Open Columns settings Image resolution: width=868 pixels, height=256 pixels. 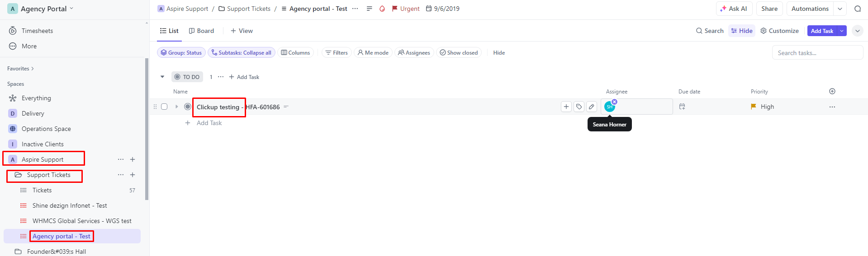[295, 53]
